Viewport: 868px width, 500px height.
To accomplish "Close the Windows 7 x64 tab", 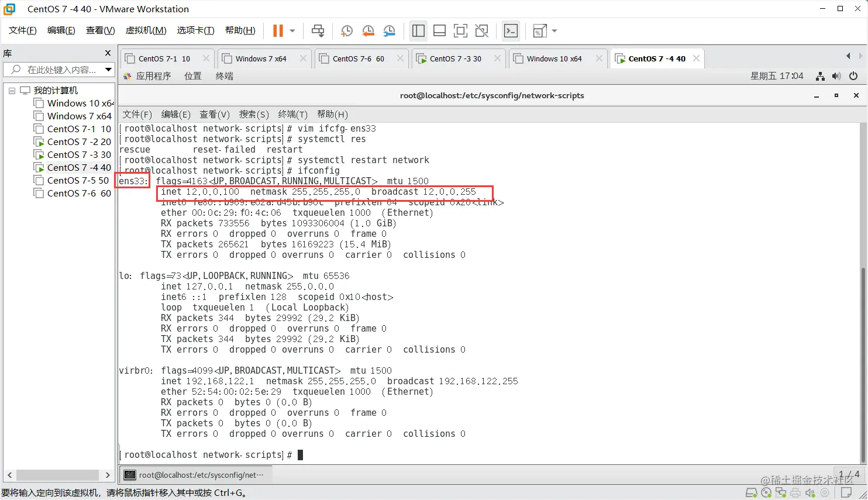I will tap(303, 58).
